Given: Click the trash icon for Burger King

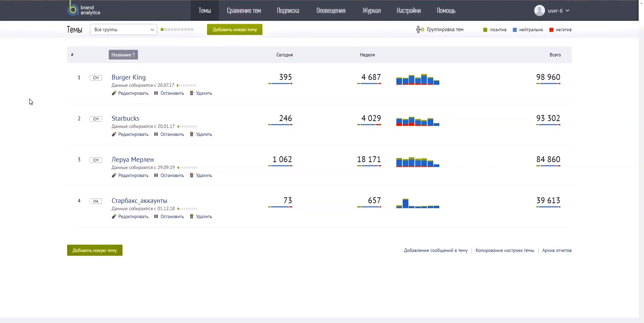Looking at the screenshot, I should click(192, 93).
